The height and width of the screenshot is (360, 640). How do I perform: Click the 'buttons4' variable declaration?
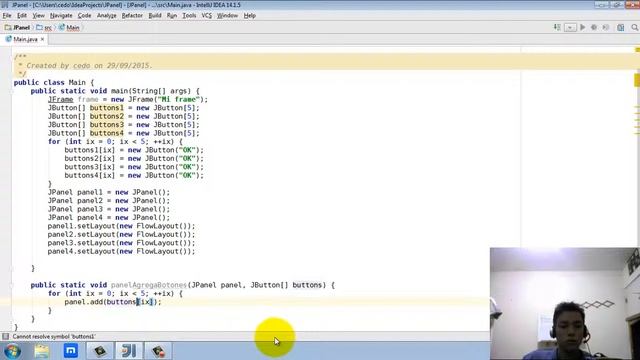107,133
